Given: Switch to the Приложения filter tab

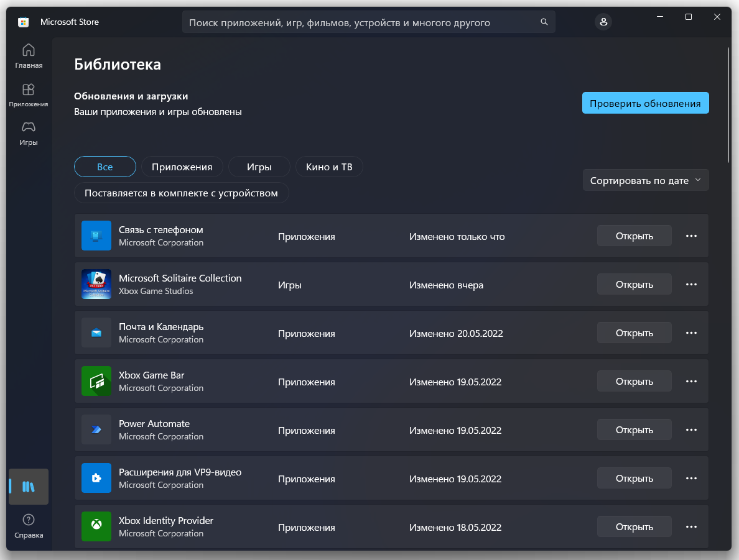Looking at the screenshot, I should [182, 167].
